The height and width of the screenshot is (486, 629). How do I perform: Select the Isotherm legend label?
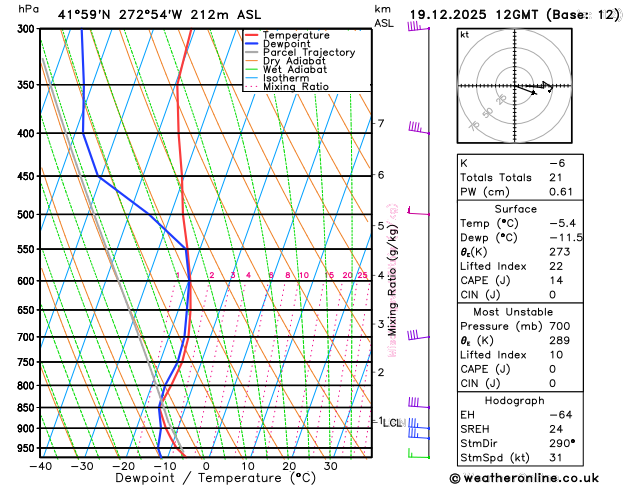(x=286, y=78)
